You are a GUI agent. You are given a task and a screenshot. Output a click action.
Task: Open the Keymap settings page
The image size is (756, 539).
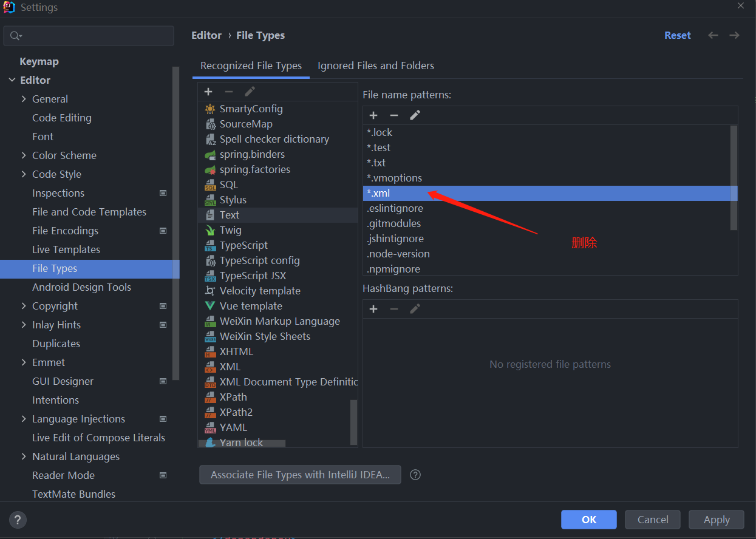[x=39, y=61]
